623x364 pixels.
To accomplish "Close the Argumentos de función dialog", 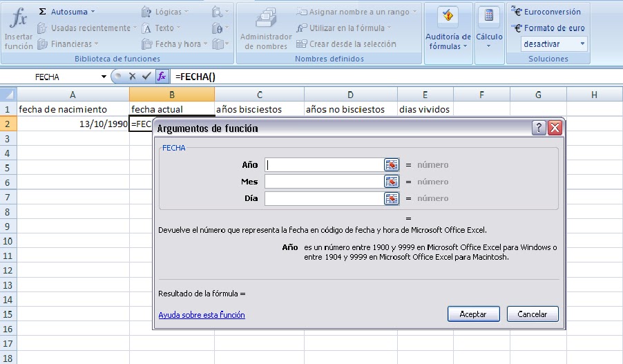I will coord(555,128).
